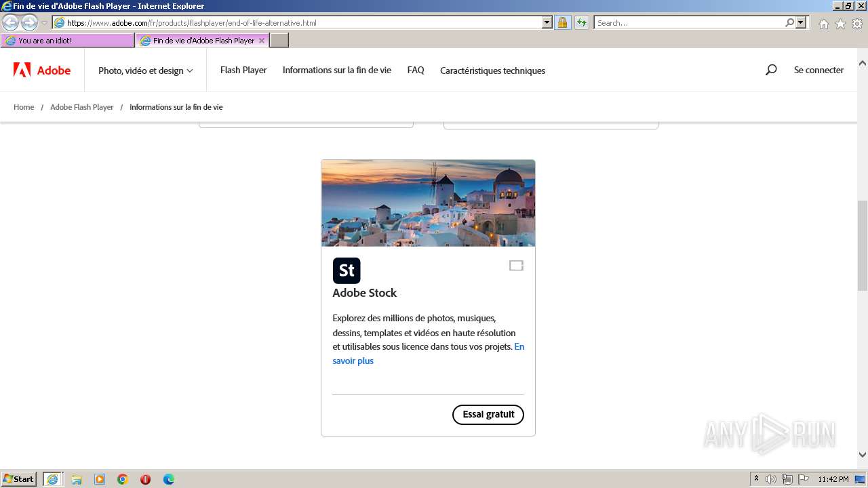868x488 pixels.
Task: Open the search provider dropdown arrow
Action: pyautogui.click(x=801, y=22)
